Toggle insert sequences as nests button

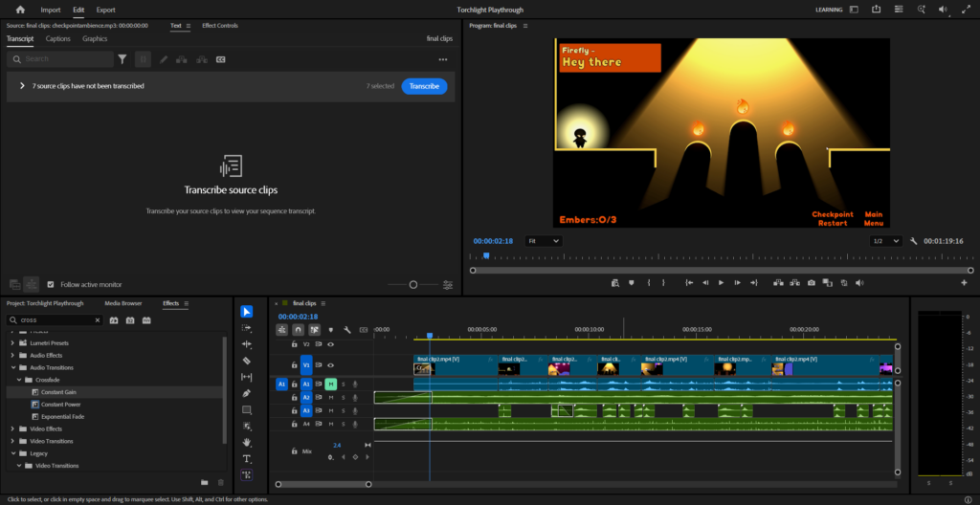coord(282,329)
